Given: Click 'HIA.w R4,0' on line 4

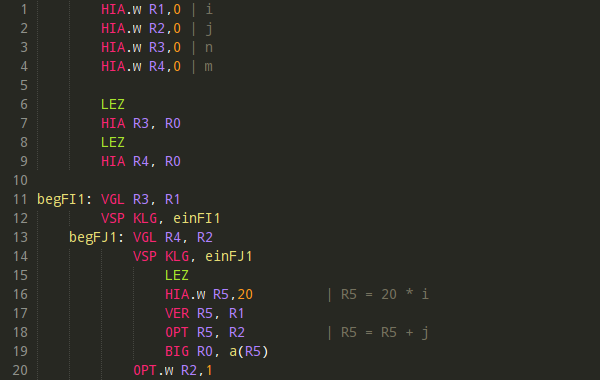Looking at the screenshot, I should pyautogui.click(x=141, y=66).
